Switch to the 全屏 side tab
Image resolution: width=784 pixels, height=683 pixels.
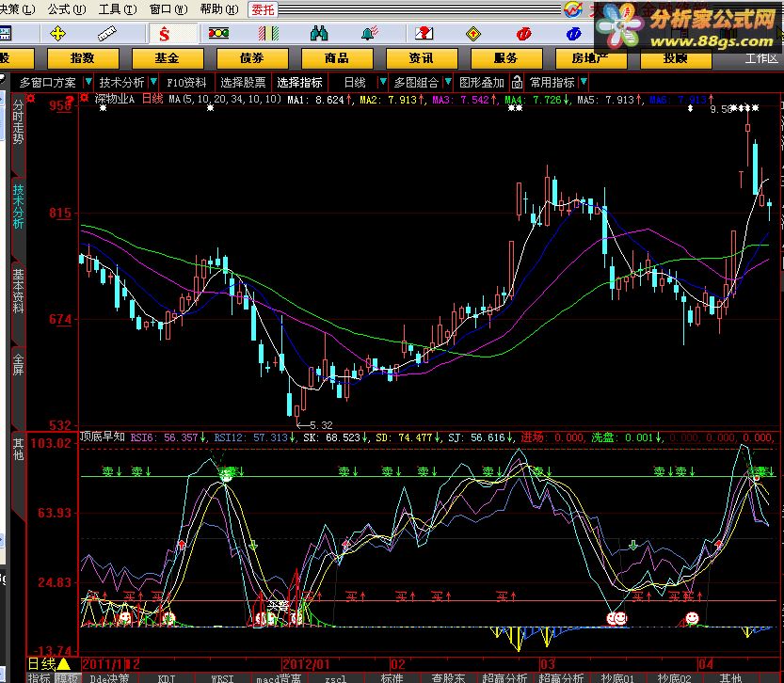pos(18,365)
